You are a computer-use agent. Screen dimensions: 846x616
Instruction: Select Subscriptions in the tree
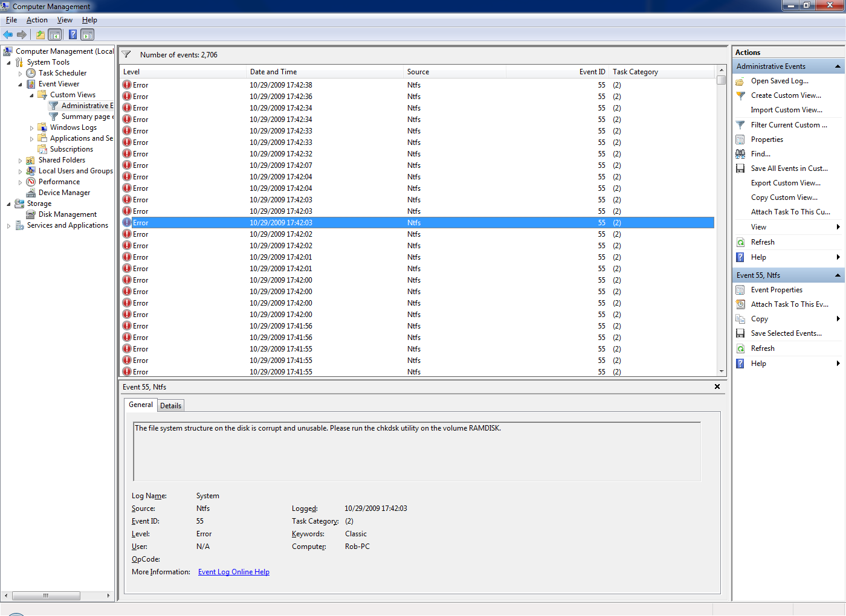click(x=71, y=149)
